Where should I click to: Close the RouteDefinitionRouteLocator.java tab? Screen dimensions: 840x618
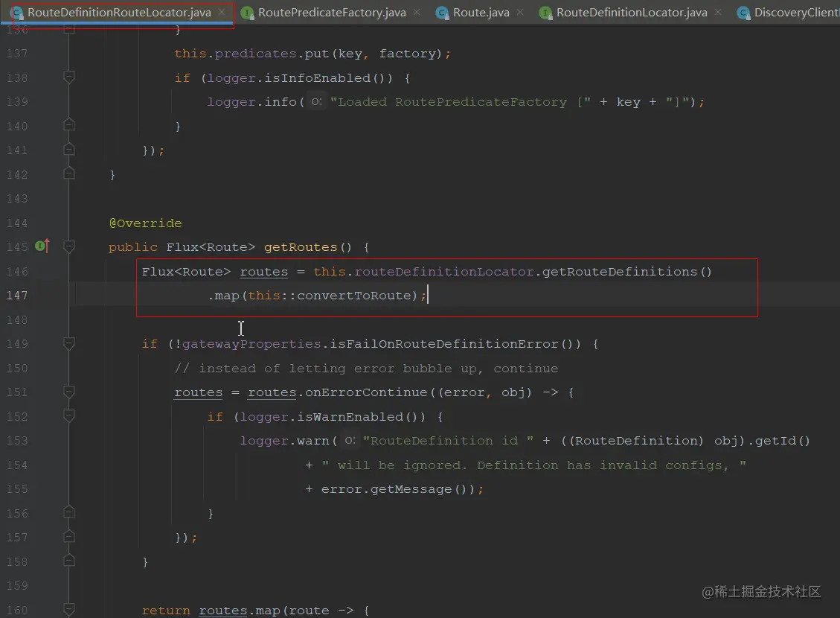point(222,12)
